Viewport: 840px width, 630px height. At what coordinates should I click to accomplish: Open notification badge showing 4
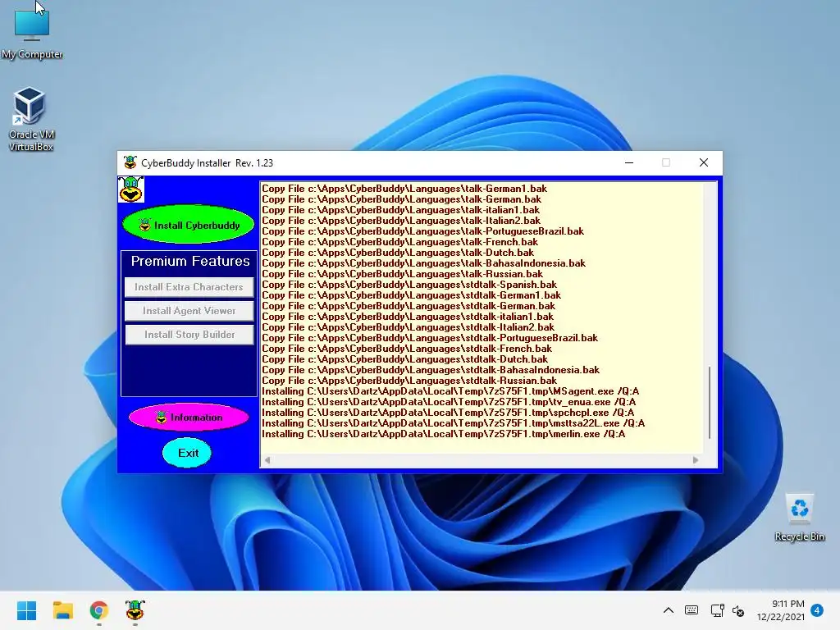click(x=817, y=610)
